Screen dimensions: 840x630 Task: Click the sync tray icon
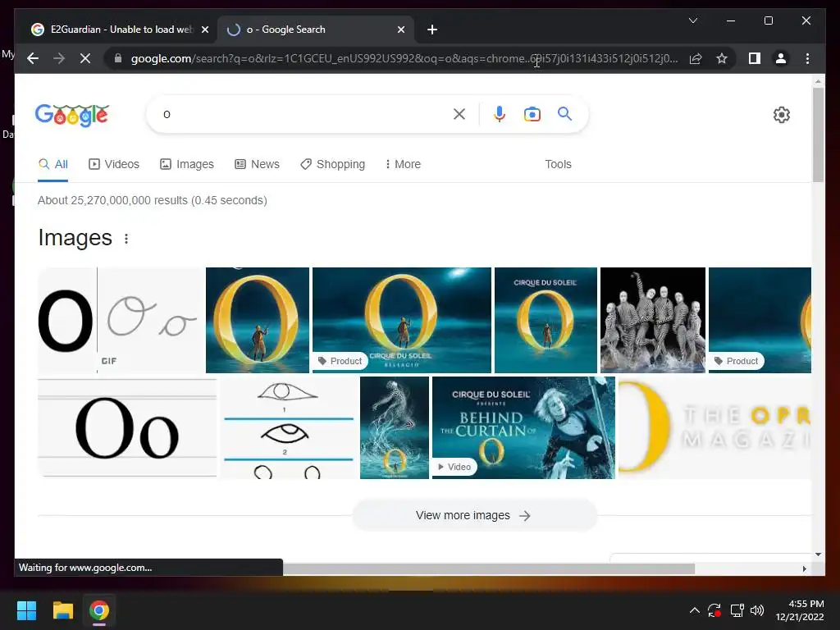[714, 610]
